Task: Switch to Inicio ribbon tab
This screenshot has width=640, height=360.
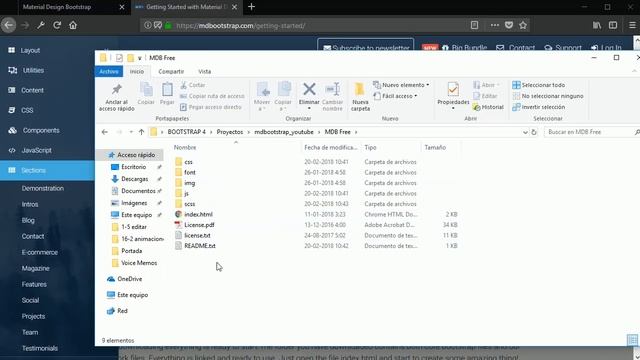Action: click(137, 71)
